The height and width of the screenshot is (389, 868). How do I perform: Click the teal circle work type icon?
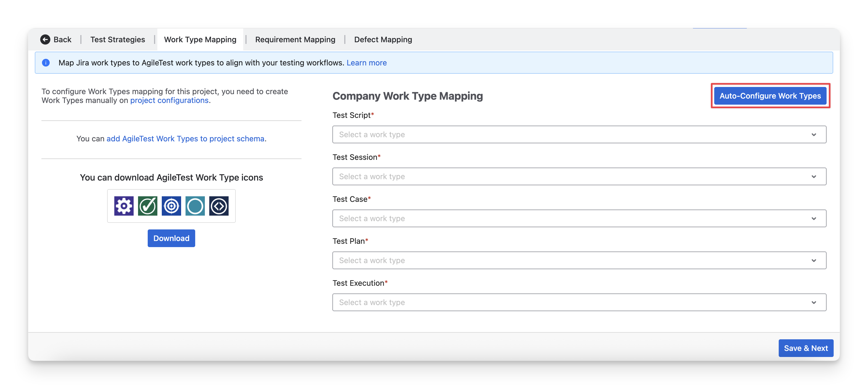point(195,206)
